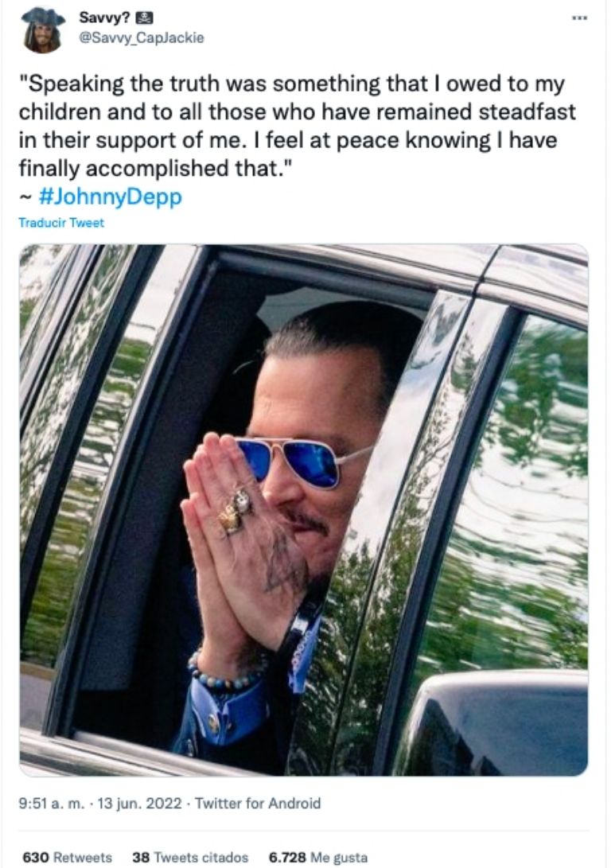Click the 6.728 likes count number
This screenshot has width=611, height=868.
coord(287,858)
